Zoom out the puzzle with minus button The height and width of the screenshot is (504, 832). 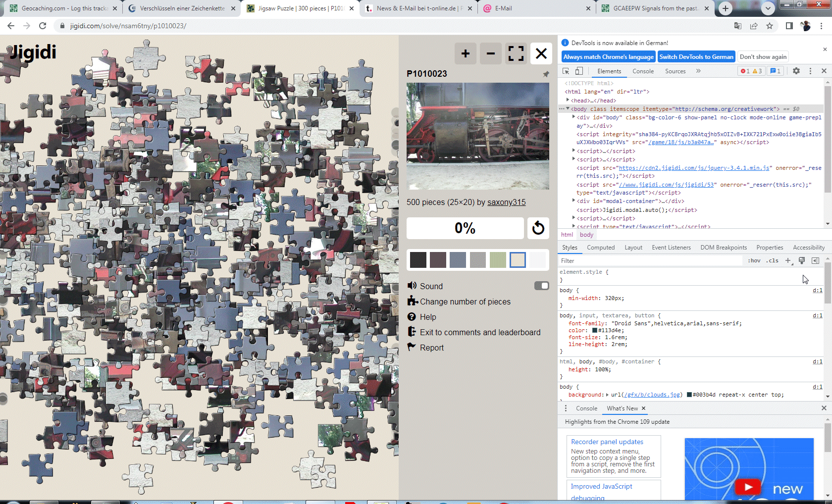pyautogui.click(x=491, y=53)
